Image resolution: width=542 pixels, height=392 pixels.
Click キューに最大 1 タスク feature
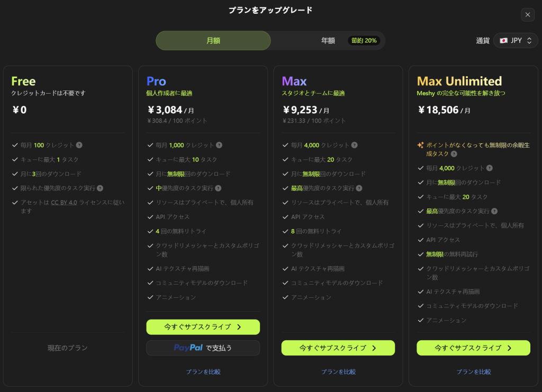tap(49, 160)
